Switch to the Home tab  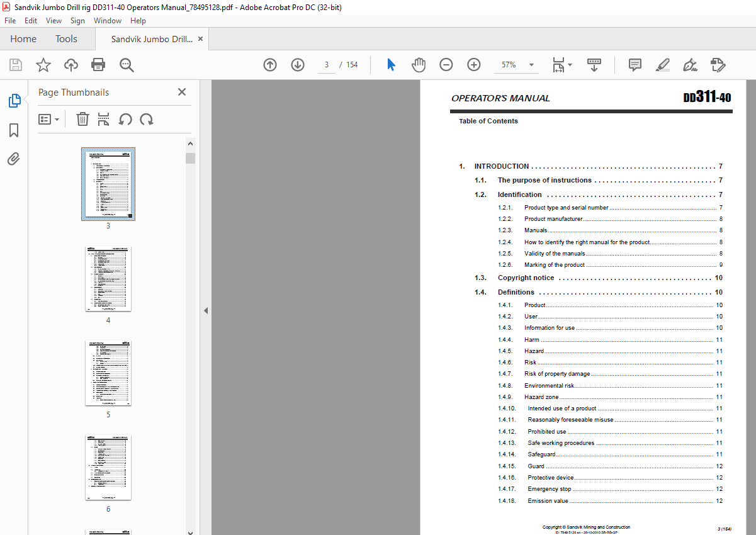23,39
